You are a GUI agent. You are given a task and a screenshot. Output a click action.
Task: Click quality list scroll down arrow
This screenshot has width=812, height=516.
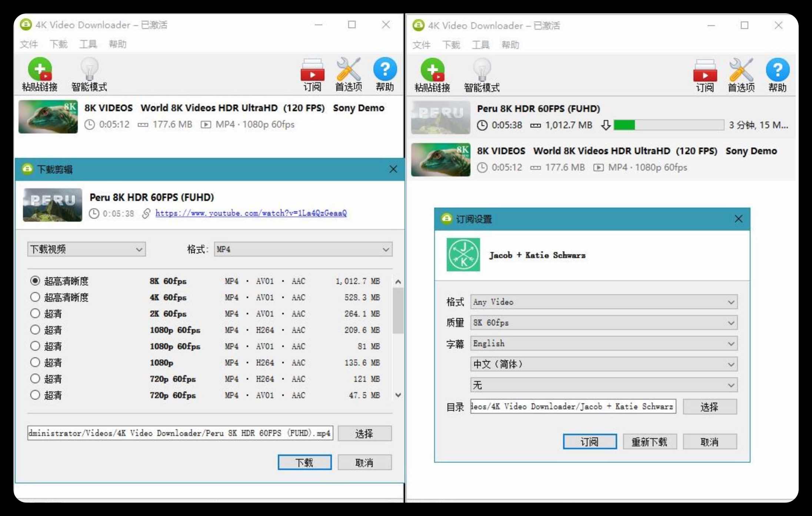398,395
